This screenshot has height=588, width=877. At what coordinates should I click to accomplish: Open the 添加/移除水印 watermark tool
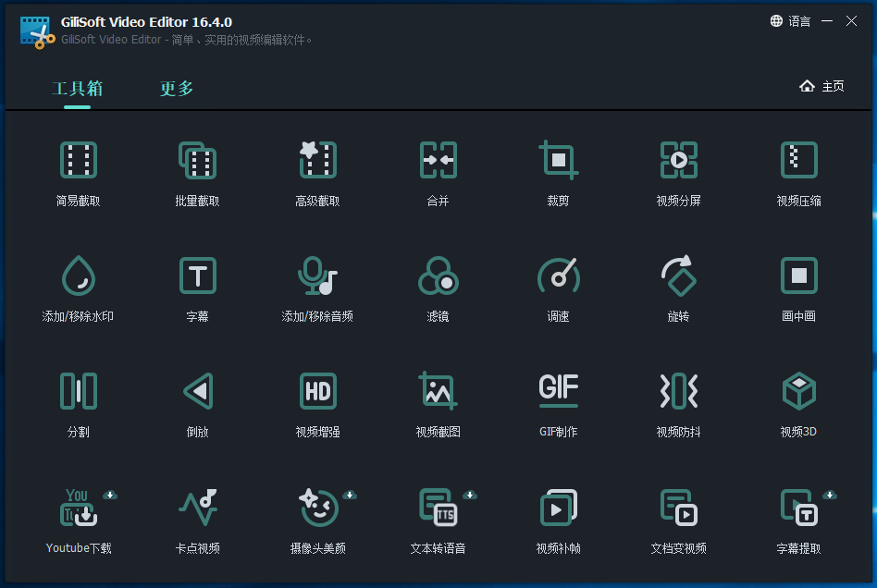pos(79,276)
